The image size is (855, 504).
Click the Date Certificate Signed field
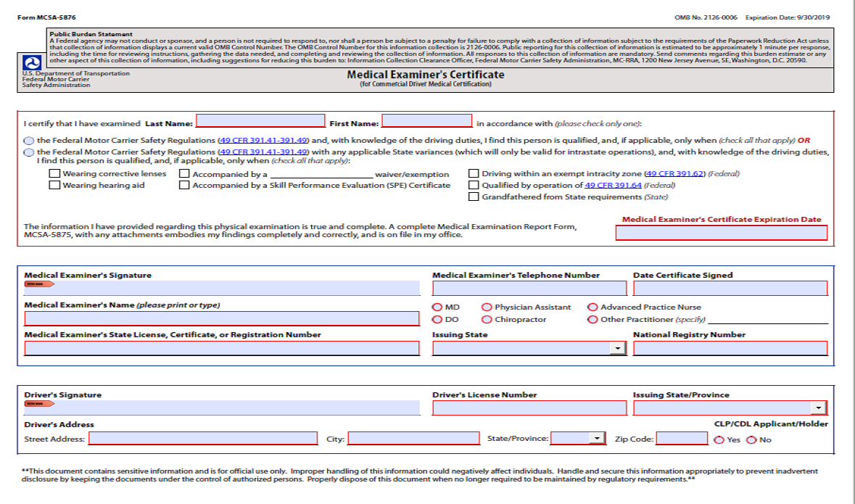pos(730,289)
